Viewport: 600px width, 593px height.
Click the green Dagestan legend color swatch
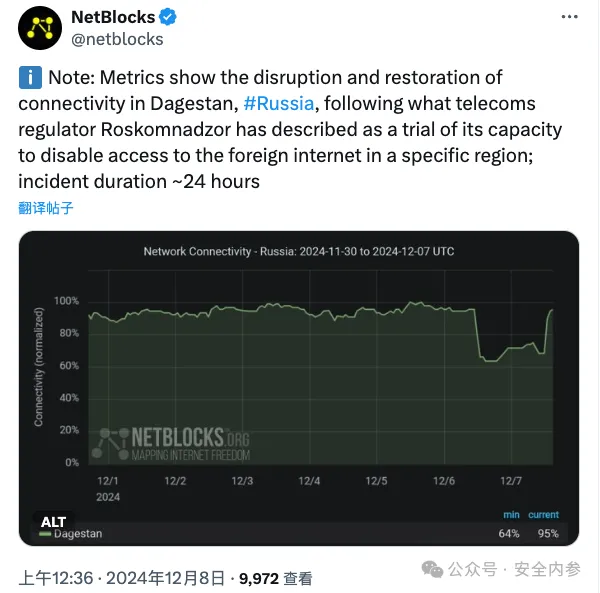tap(45, 534)
